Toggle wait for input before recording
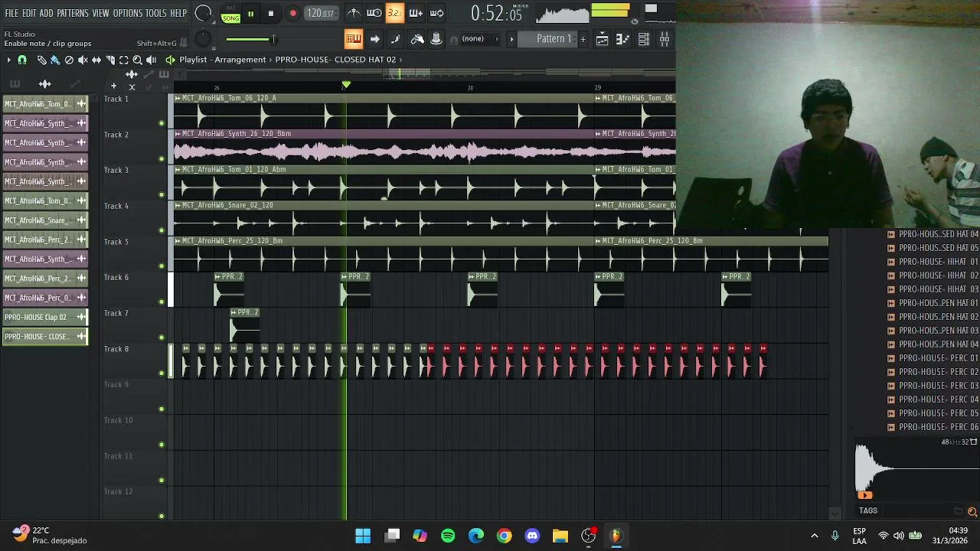Viewport: 980px width, 551px height. (374, 13)
